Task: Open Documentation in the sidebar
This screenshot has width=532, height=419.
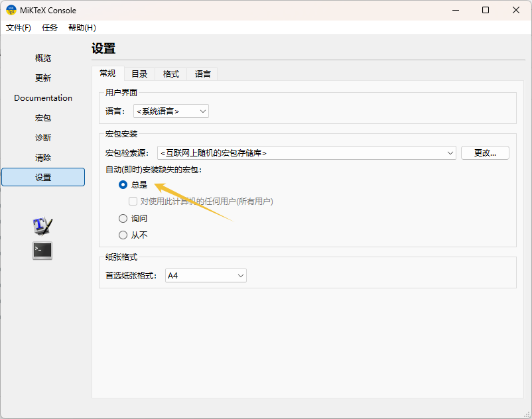Action: (43, 98)
